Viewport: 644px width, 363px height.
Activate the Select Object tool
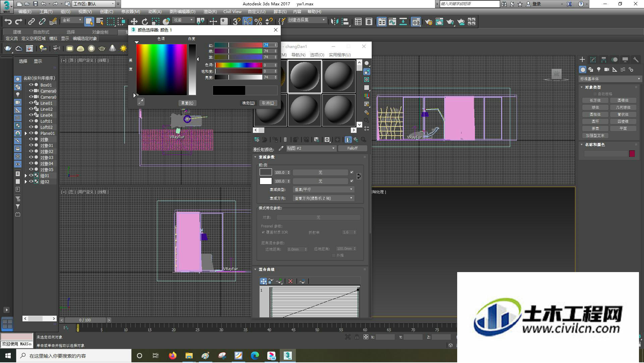(x=89, y=22)
